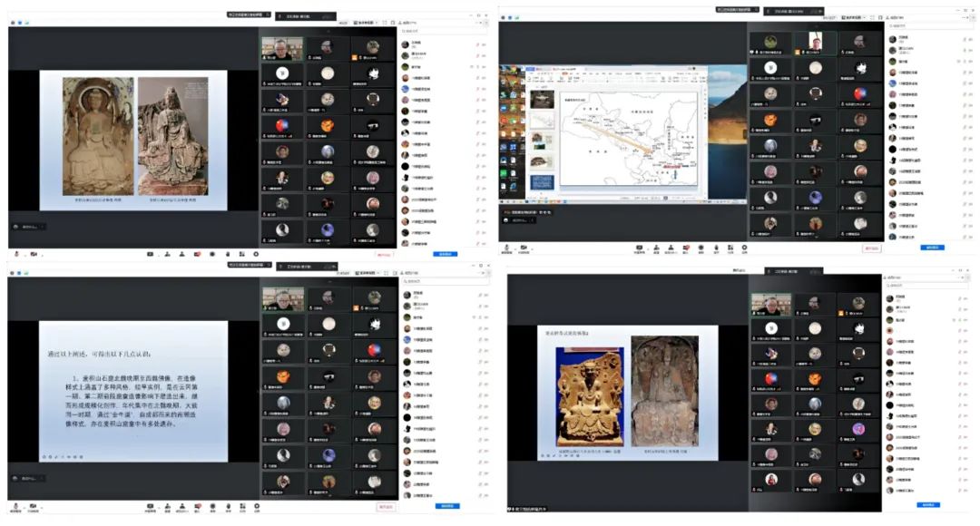Open the red chat icon in two-Buddha-statues window toolbar
980x526 pixels.
(x=197, y=254)
